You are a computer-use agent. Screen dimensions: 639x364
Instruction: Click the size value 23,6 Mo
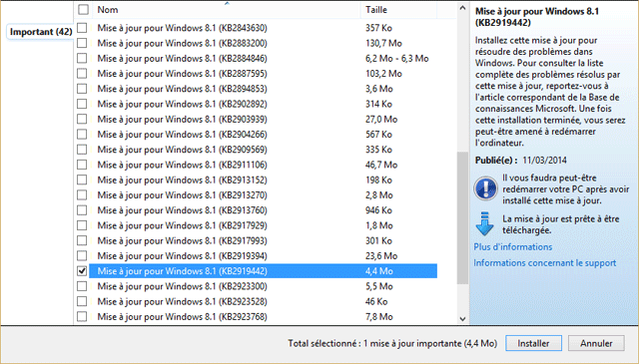point(381,255)
